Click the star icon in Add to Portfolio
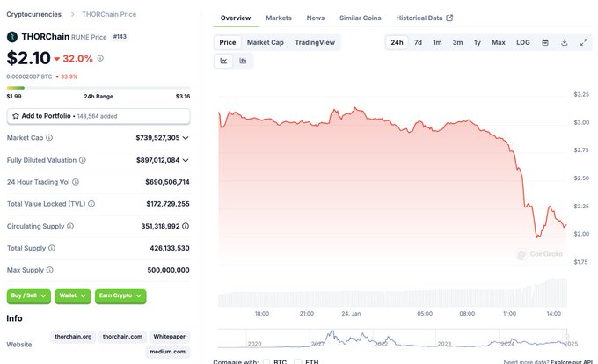The image size is (598, 364). click(16, 116)
